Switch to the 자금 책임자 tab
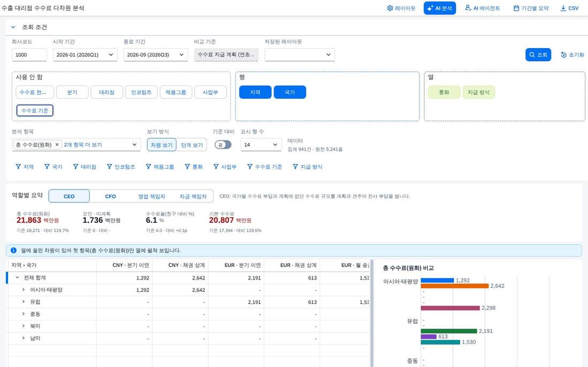The width and height of the screenshot is (588, 367). pos(193,196)
